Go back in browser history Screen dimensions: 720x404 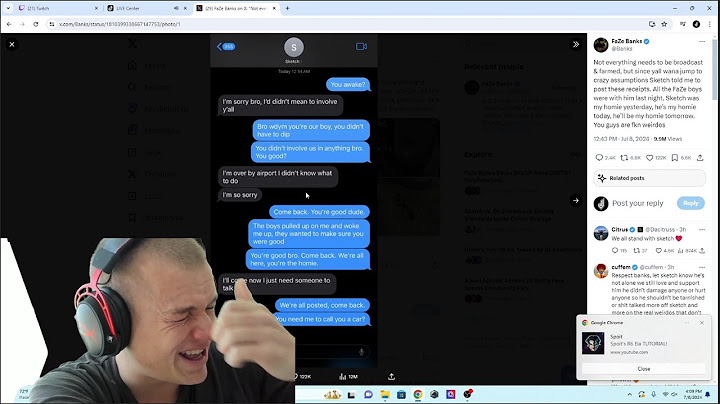[9, 24]
